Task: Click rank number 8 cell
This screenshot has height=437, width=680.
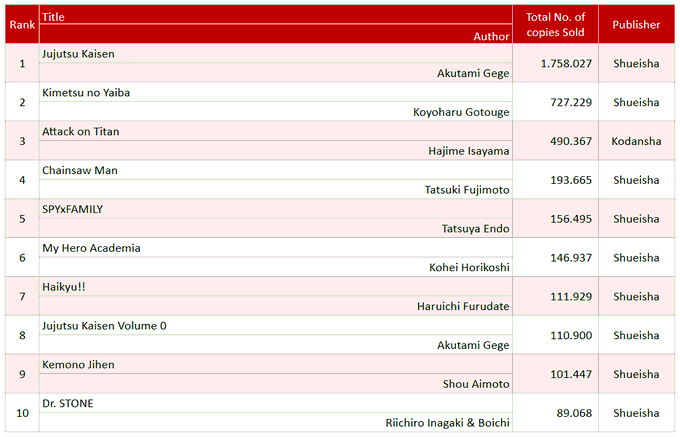Action: (x=22, y=335)
